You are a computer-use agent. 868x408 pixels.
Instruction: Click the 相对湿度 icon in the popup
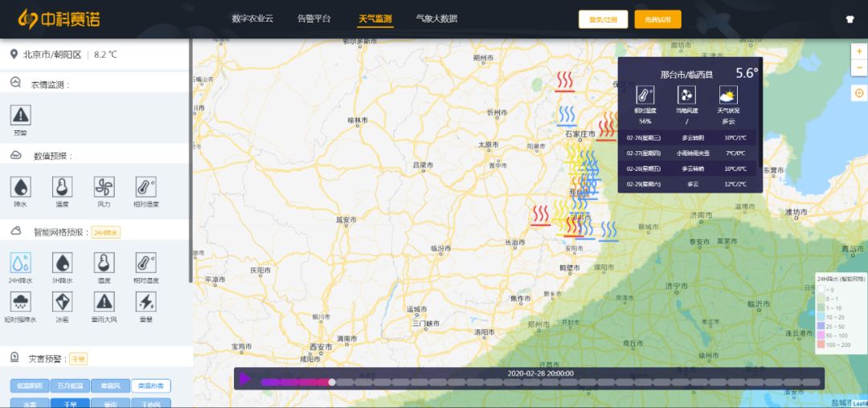pos(645,95)
